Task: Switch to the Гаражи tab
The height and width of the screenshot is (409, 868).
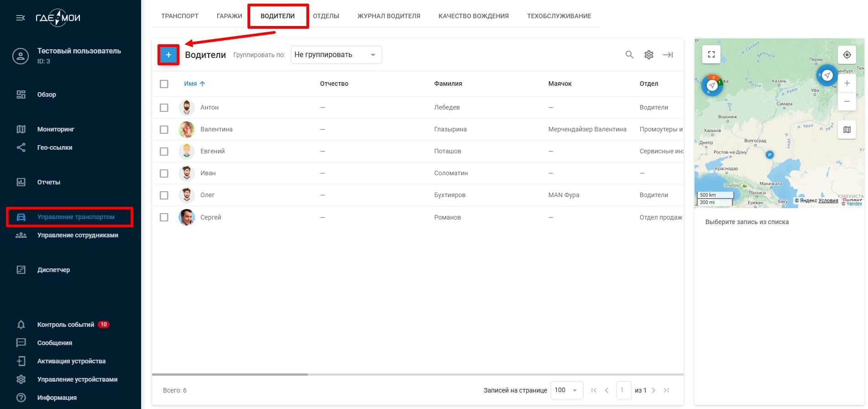Action: click(x=229, y=16)
